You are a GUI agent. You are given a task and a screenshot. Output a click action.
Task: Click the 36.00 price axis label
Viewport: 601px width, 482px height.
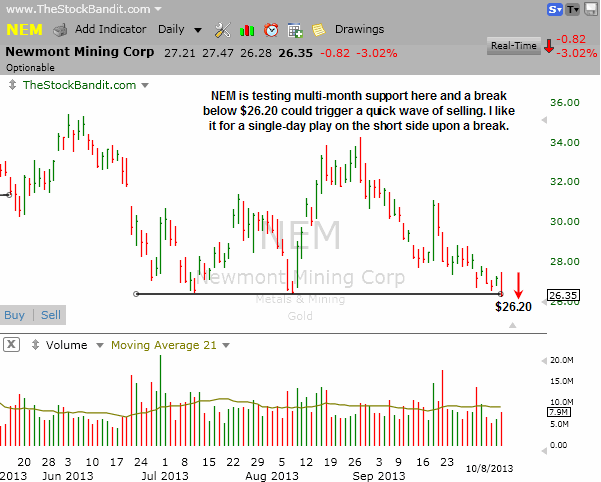pyautogui.click(x=565, y=103)
